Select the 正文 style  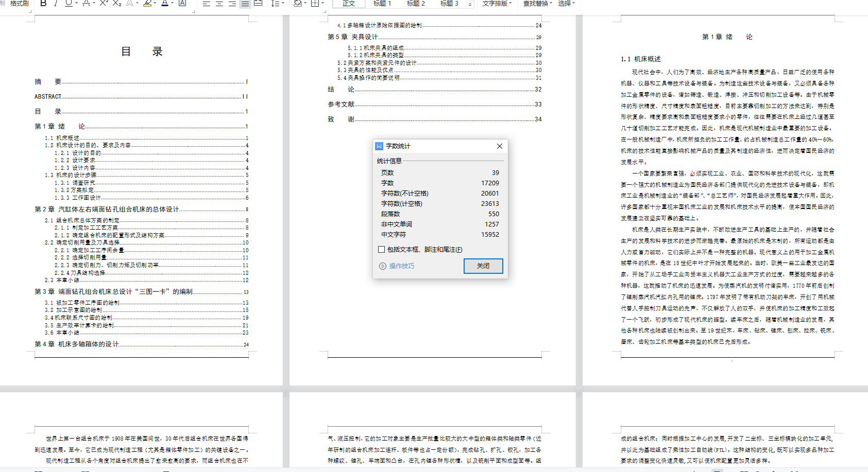pos(349,3)
